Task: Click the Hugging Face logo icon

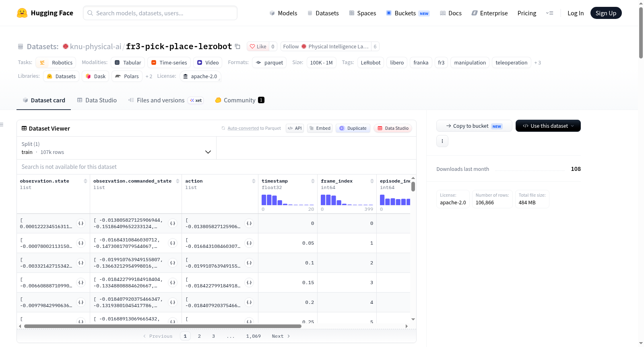Action: (x=22, y=13)
